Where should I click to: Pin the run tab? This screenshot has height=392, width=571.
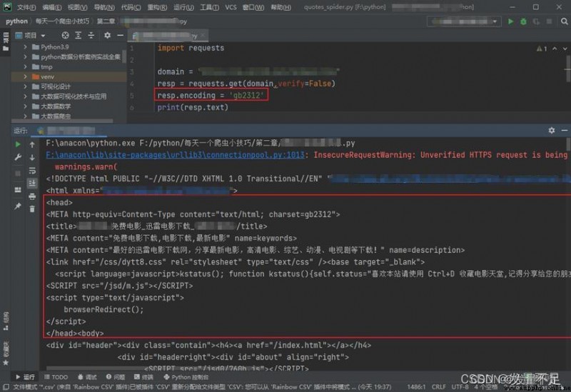coord(18,206)
